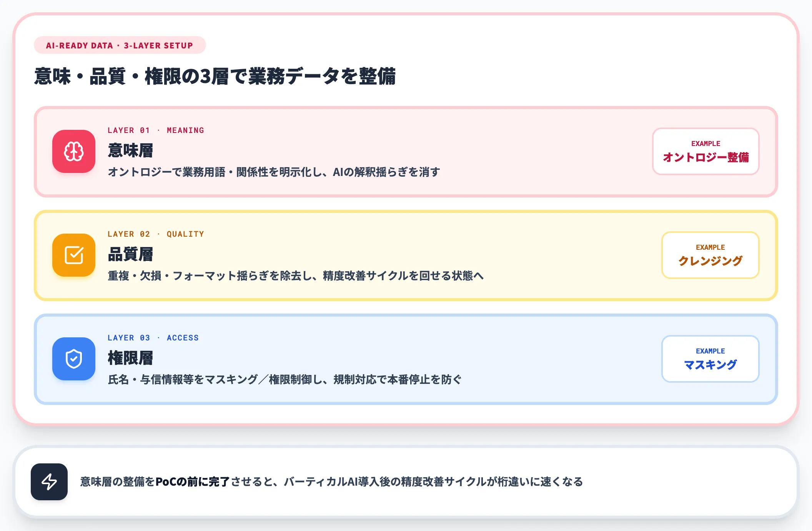Image resolution: width=812 pixels, height=531 pixels.
Task: Select the AI-READY DATA · 3-LAYER SETUP badge
Action: click(120, 45)
